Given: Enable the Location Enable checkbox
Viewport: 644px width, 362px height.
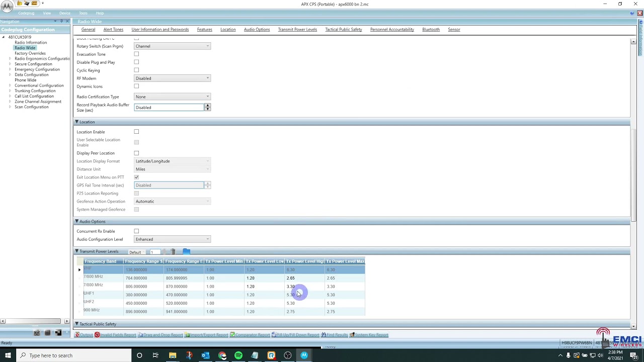Looking at the screenshot, I should (x=136, y=132).
